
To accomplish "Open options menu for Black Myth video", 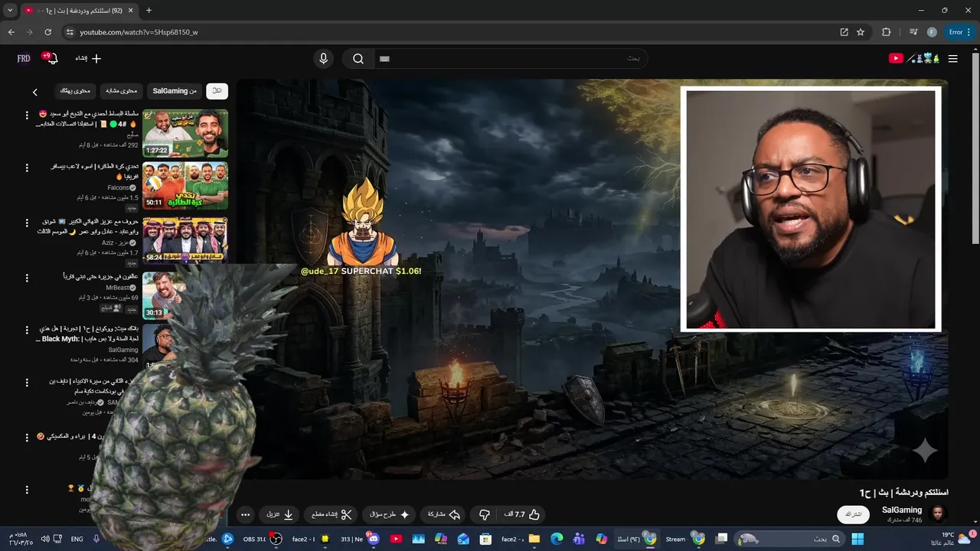I will [x=27, y=329].
